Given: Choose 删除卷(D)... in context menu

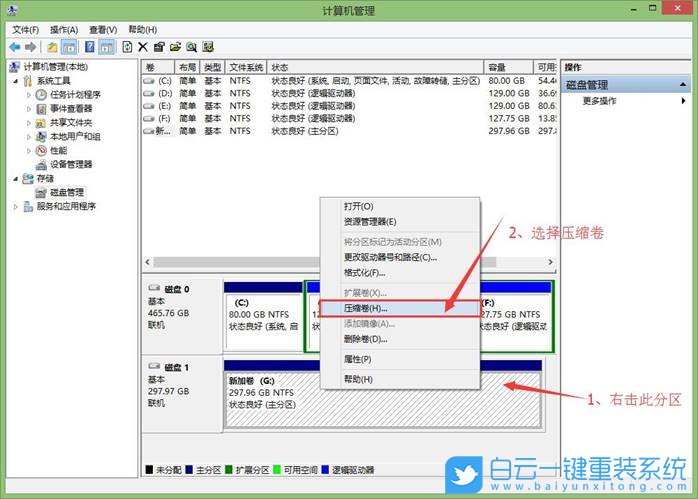Looking at the screenshot, I should coord(400,339).
